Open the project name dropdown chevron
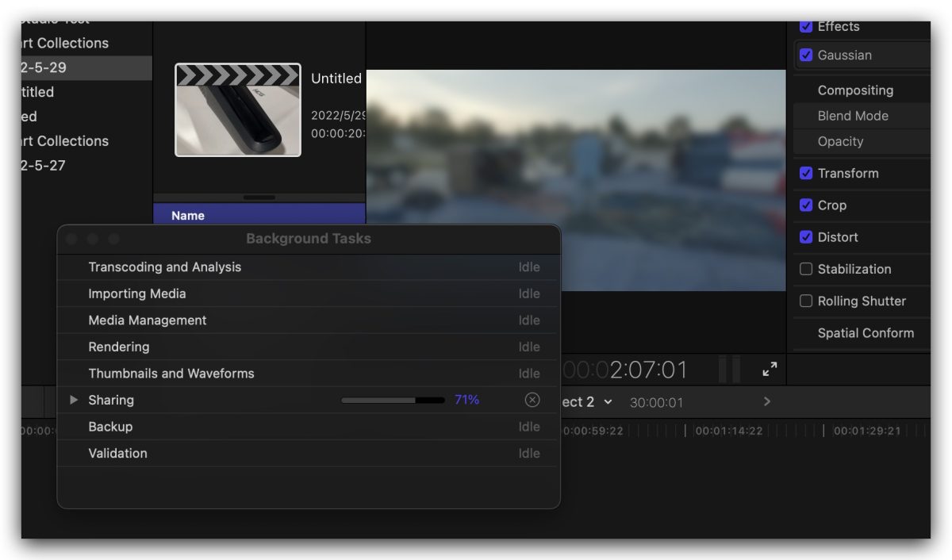The width and height of the screenshot is (952, 560). point(608,402)
